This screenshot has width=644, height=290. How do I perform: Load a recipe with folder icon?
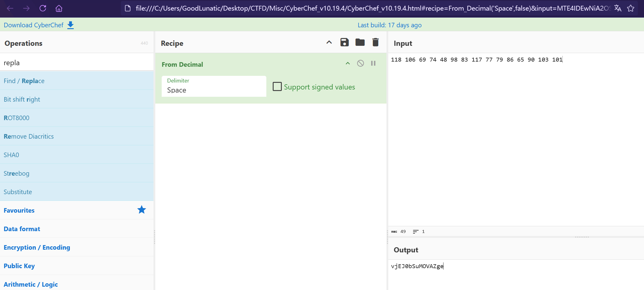[360, 42]
